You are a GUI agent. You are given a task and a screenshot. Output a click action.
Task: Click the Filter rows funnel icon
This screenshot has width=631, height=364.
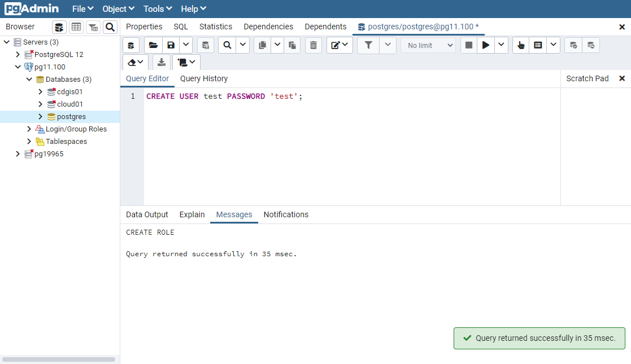click(368, 45)
